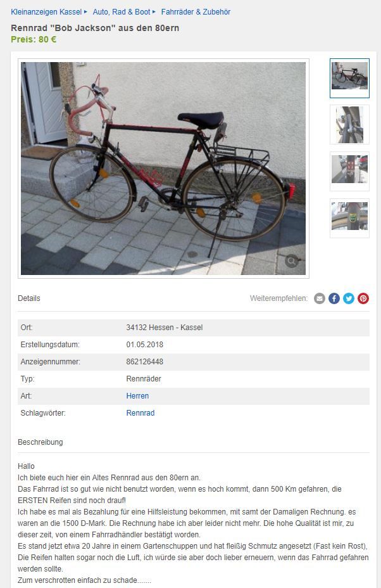Click arrow after Auto, Rad & Boot
Viewport: 381px width, 588px height.
point(154,12)
